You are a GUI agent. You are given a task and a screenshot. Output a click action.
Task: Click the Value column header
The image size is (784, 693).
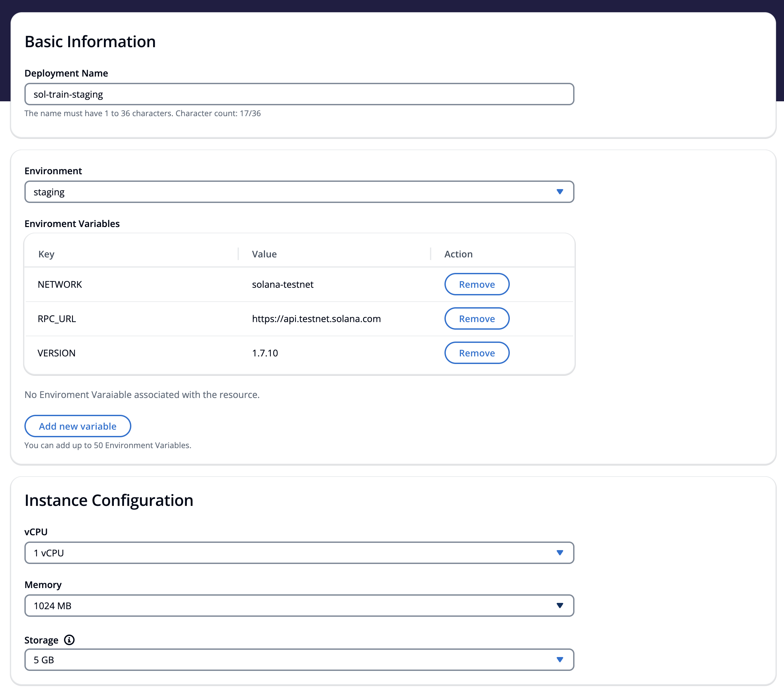264,254
